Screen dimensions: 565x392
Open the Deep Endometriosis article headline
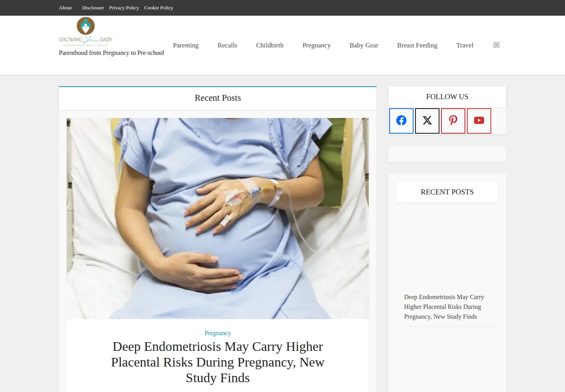[218, 362]
